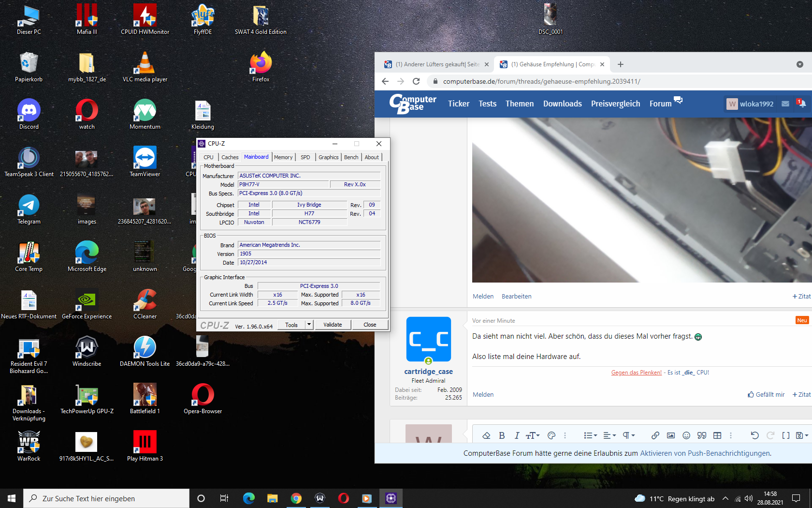Open the text color palette in the editor
The image size is (812, 508).
click(x=551, y=435)
